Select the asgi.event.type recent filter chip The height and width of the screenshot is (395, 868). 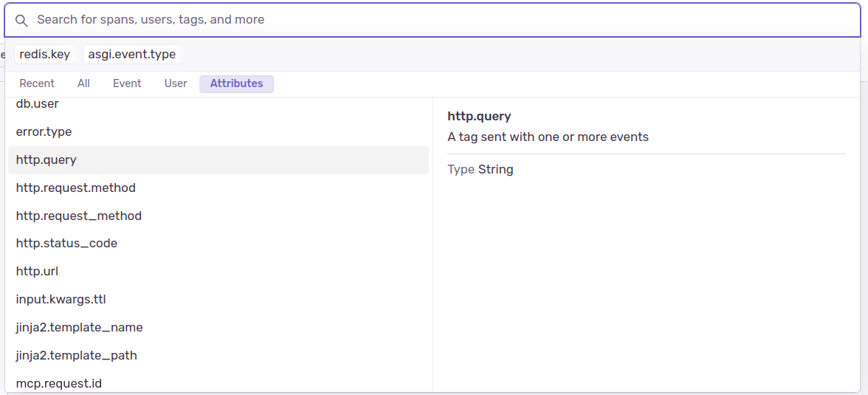tap(132, 55)
